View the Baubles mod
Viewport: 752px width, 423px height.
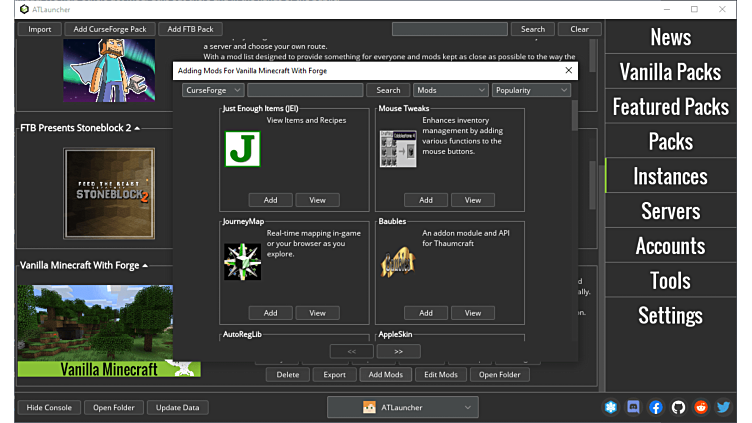(473, 313)
